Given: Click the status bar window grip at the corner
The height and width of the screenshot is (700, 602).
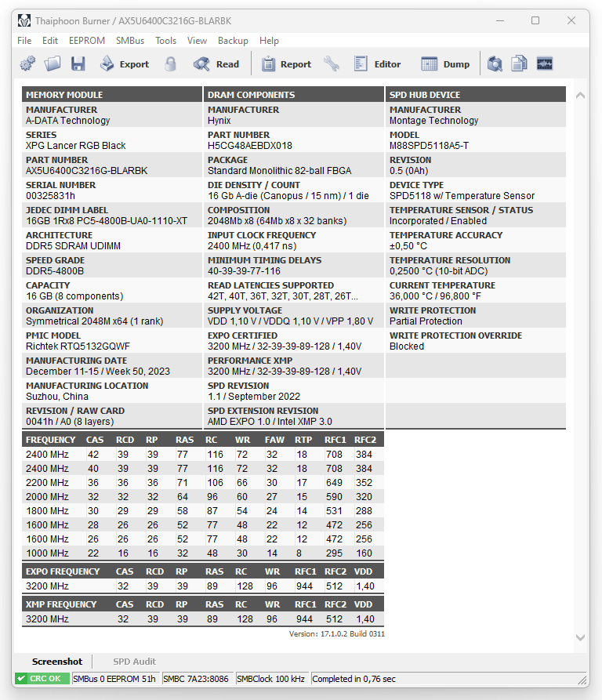Looking at the screenshot, I should 582,680.
